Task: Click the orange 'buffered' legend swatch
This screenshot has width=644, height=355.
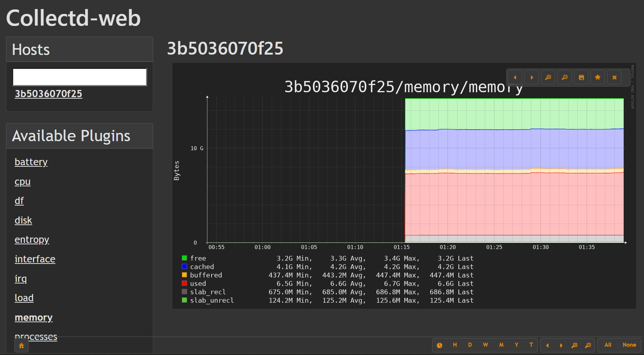Action: (184, 275)
